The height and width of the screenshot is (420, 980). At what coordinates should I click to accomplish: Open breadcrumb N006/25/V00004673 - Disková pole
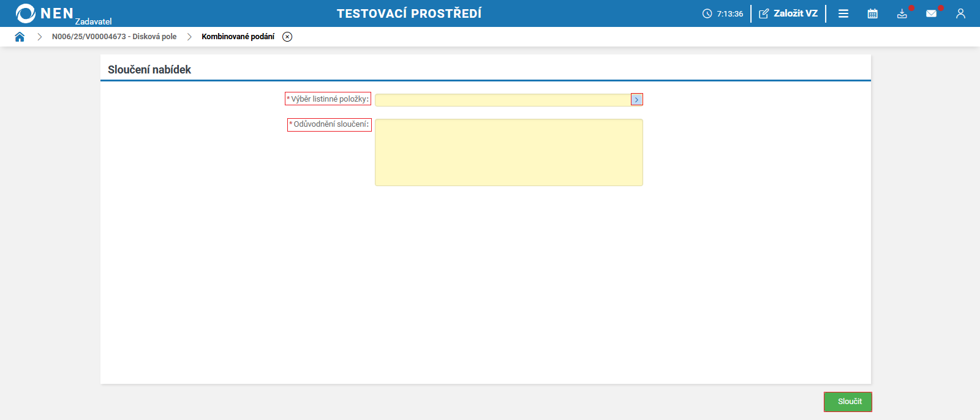(x=114, y=37)
